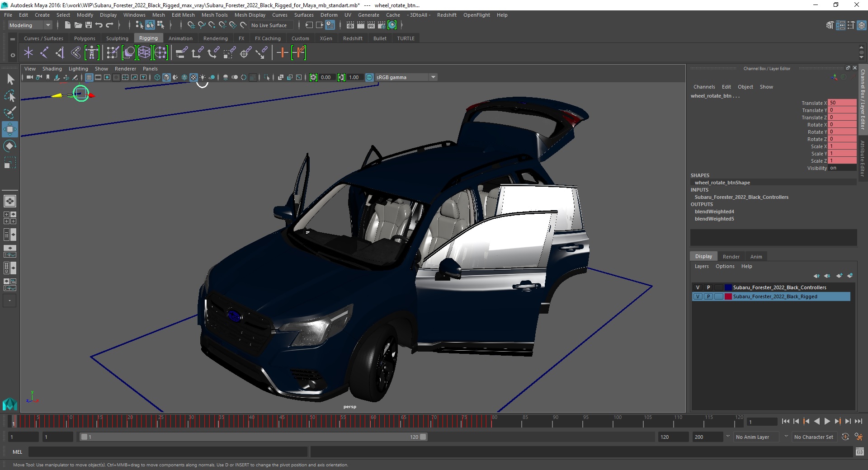This screenshot has width=868, height=470.
Task: Play animation forward
Action: pyautogui.click(x=827, y=421)
